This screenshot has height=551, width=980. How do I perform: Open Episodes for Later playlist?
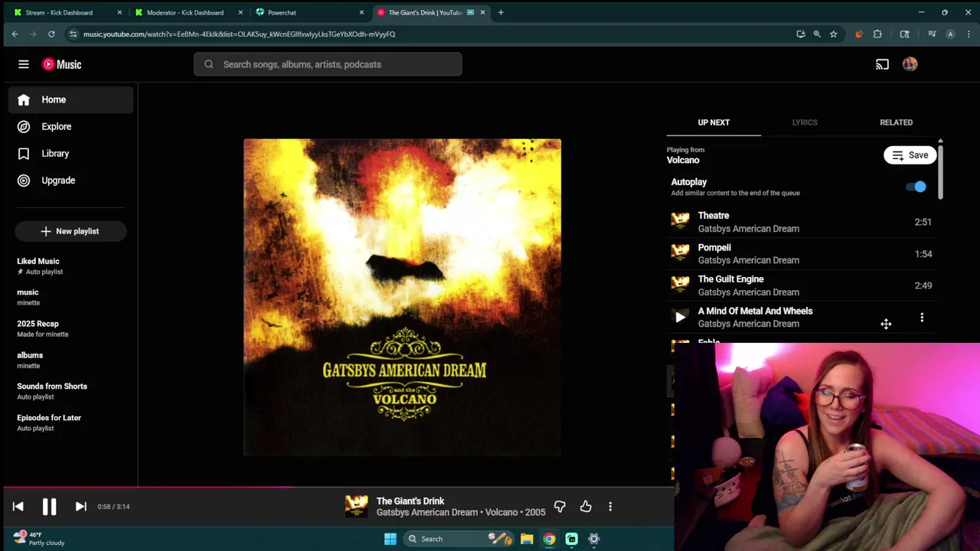tap(70, 422)
